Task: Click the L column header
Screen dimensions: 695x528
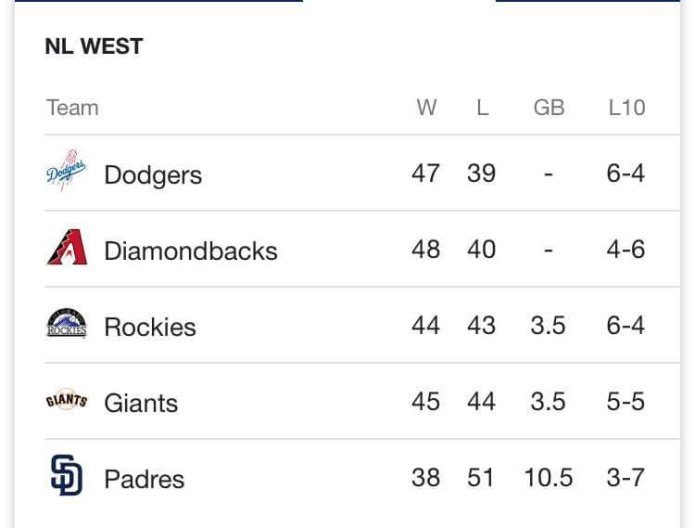Action: [x=482, y=108]
